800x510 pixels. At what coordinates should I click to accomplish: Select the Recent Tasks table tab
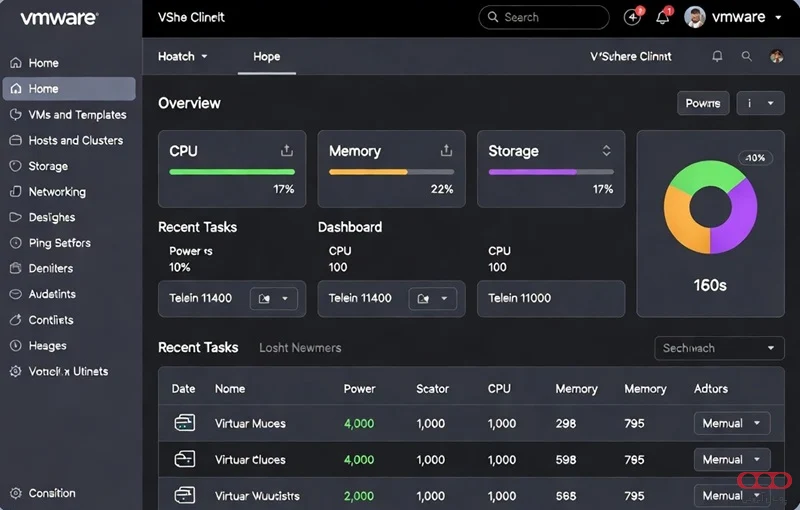tap(198, 347)
